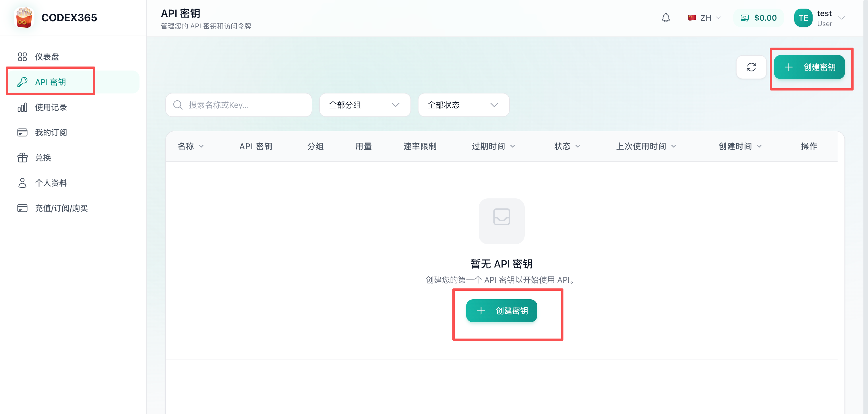Screen dimensions: 868x414
Task: Open the test user account menu
Action: [819, 18]
